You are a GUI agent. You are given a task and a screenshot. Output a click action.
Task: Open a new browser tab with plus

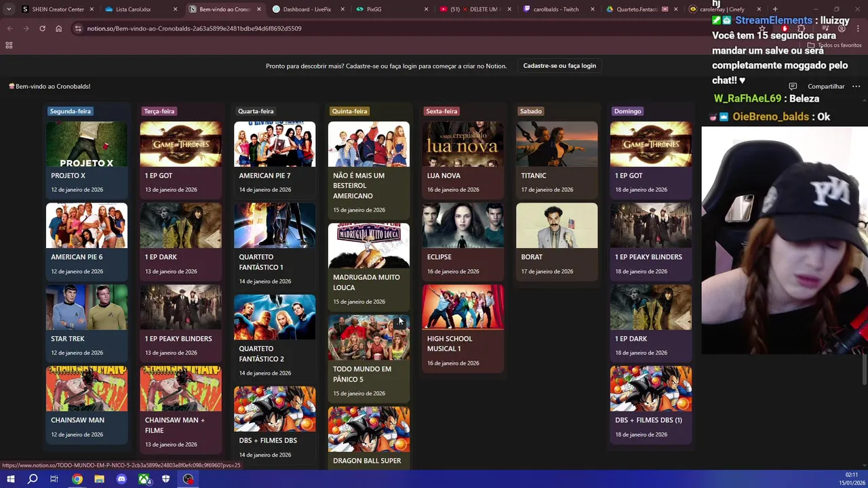[775, 9]
